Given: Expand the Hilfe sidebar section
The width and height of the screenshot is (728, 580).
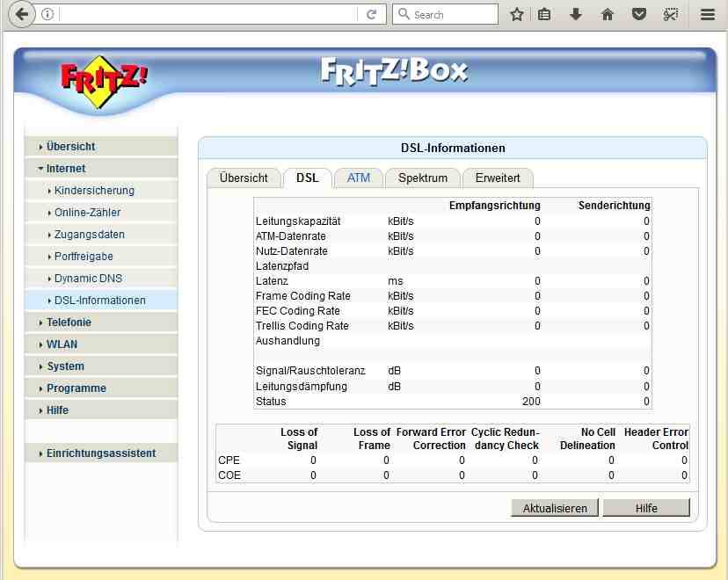Looking at the screenshot, I should point(101,410).
